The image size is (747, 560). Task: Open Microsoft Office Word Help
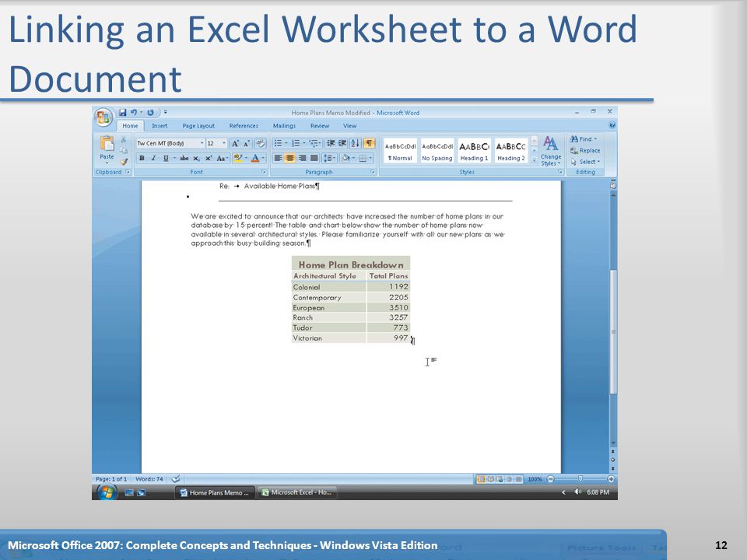point(612,125)
